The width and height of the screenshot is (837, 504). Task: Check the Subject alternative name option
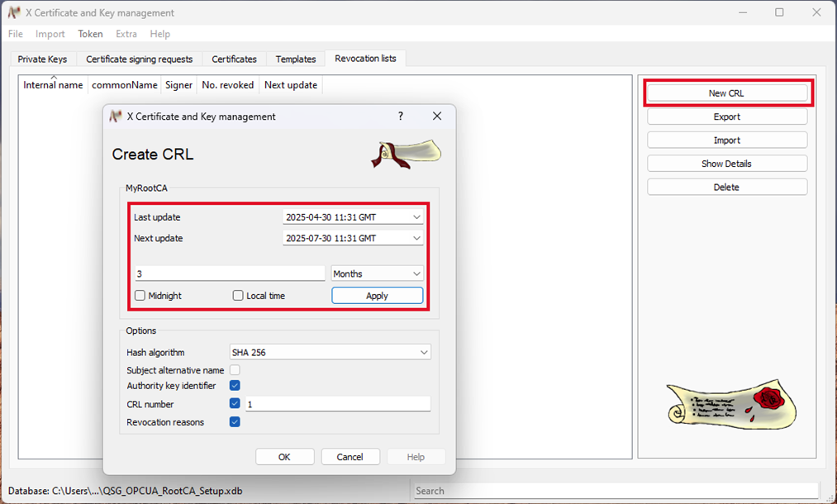pyautogui.click(x=235, y=370)
